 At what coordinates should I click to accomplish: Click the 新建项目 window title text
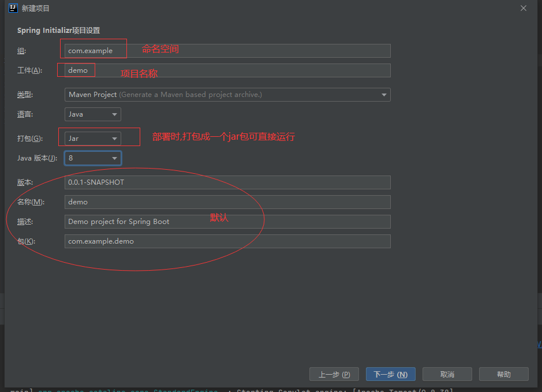(x=36, y=8)
